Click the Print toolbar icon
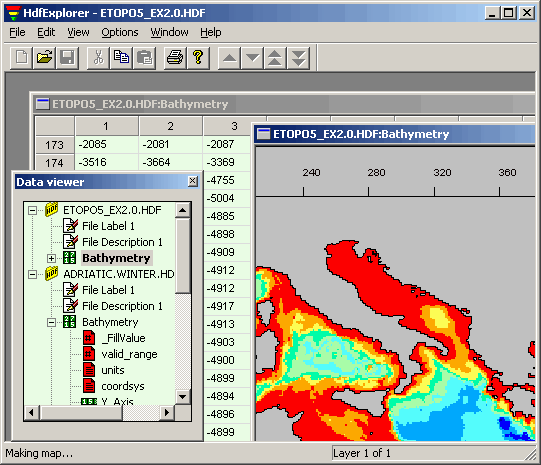541x465 pixels. tap(175, 58)
